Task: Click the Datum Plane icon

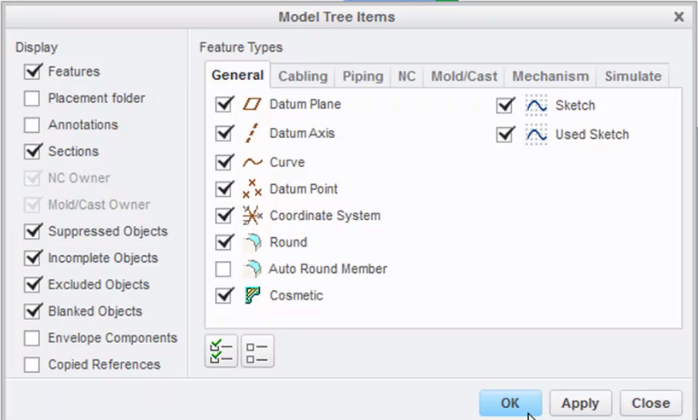Action: click(x=252, y=104)
